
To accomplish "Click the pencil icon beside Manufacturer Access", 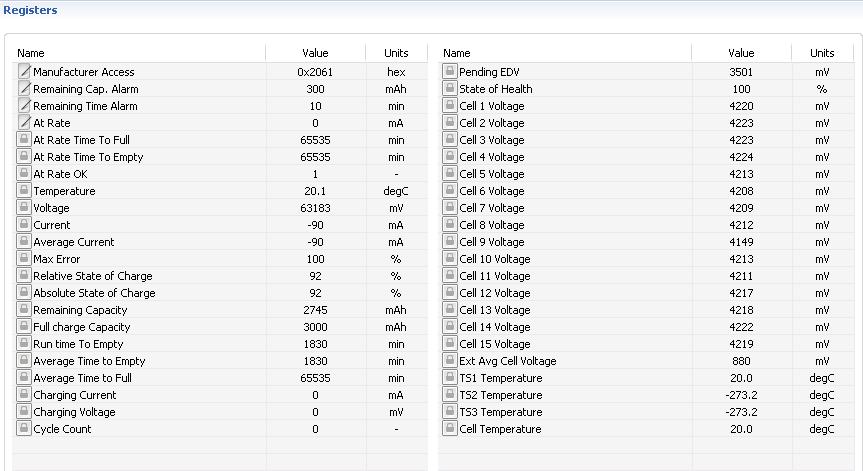I will pyautogui.click(x=24, y=72).
